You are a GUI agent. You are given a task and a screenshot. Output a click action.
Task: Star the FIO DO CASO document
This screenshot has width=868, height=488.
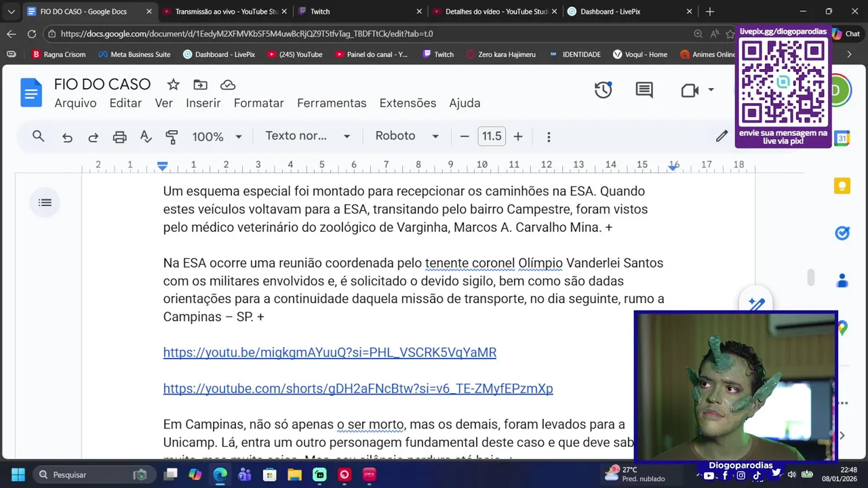point(174,85)
